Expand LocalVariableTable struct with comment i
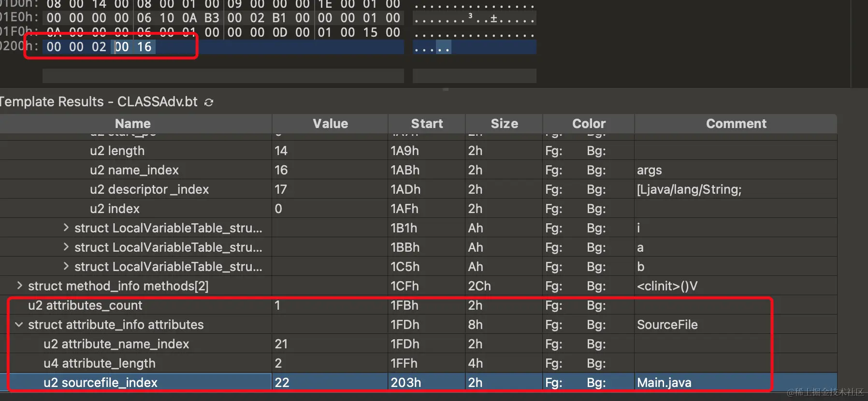The image size is (868, 401). 66,228
